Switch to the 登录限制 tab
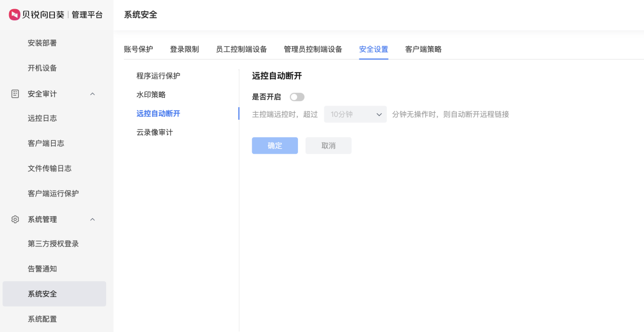Image resolution: width=644 pixels, height=332 pixels. click(184, 49)
